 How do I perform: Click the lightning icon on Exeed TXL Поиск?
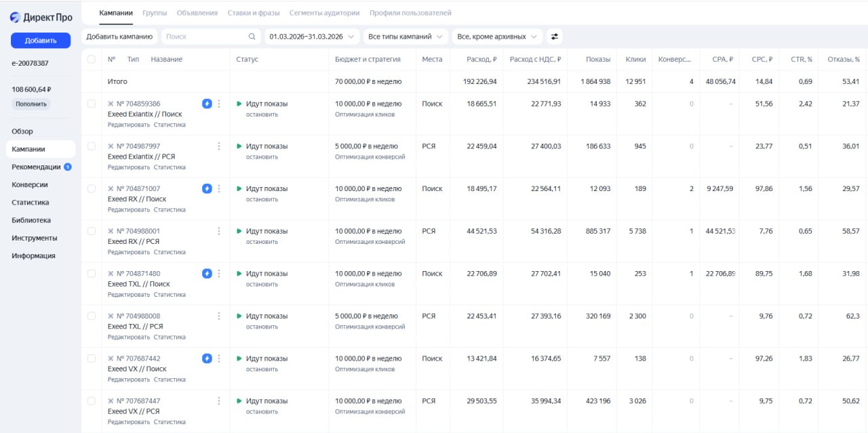click(x=207, y=274)
